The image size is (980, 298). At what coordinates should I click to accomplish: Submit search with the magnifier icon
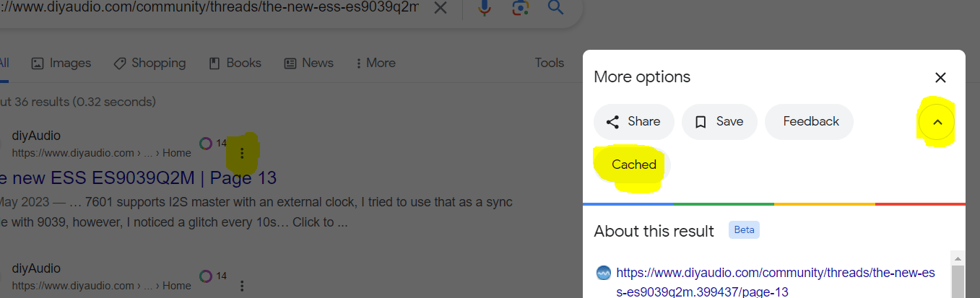[x=555, y=8]
